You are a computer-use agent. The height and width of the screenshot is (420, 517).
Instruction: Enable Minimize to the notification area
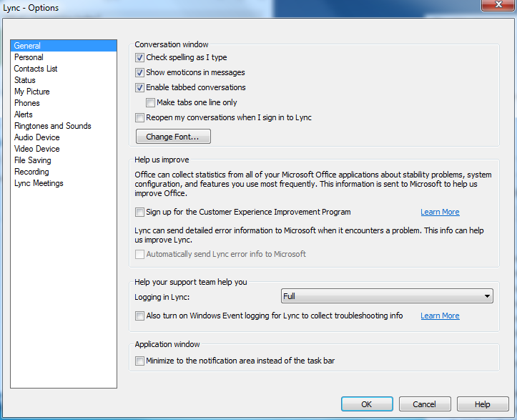[139, 361]
